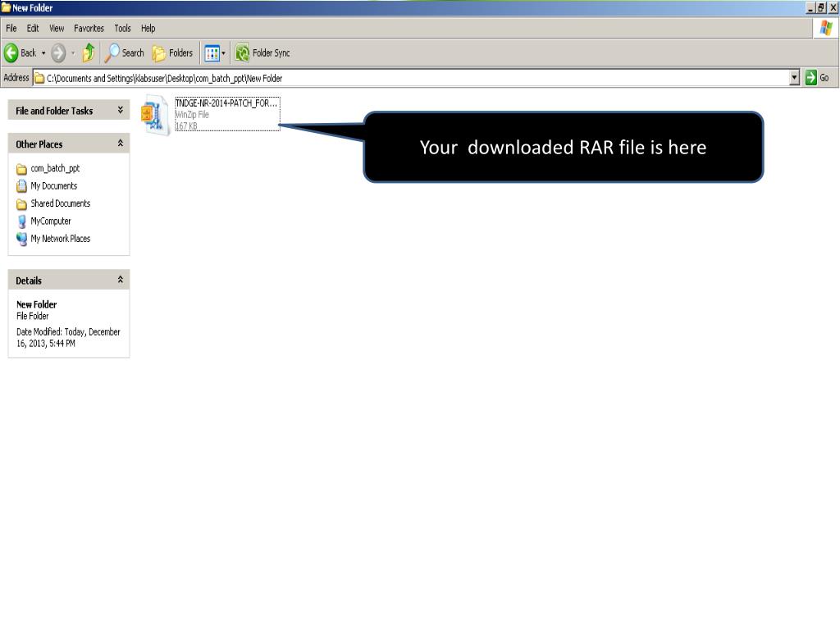Click the com_batch_ppt folder icon
This screenshot has height=630, width=840.
pyautogui.click(x=21, y=169)
